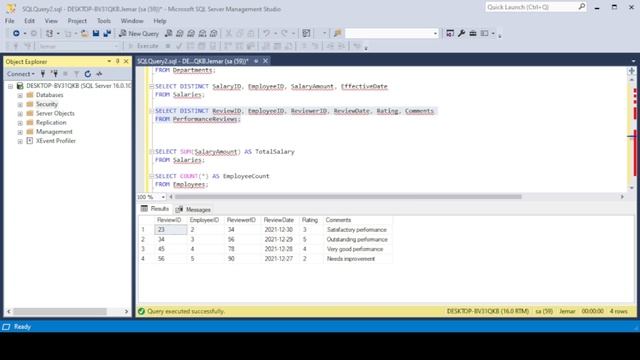Expand the Security folder
This screenshot has width=640, height=360.
[20, 104]
